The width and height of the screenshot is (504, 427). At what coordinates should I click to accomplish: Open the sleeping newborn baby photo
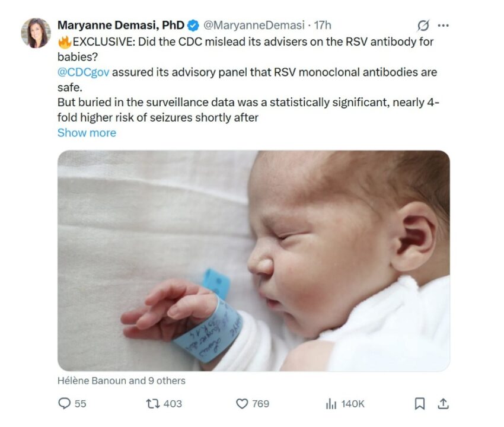coord(253,260)
